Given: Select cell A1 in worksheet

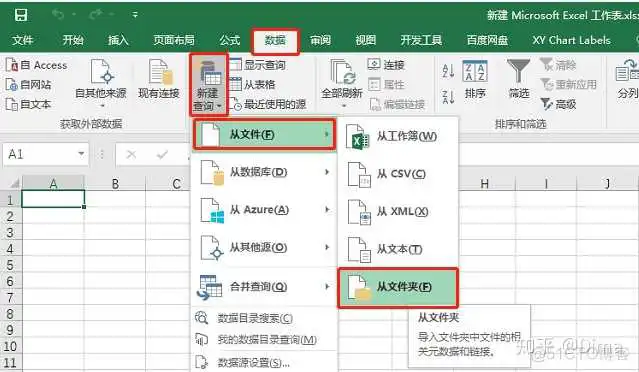Looking at the screenshot, I should pos(53,199).
